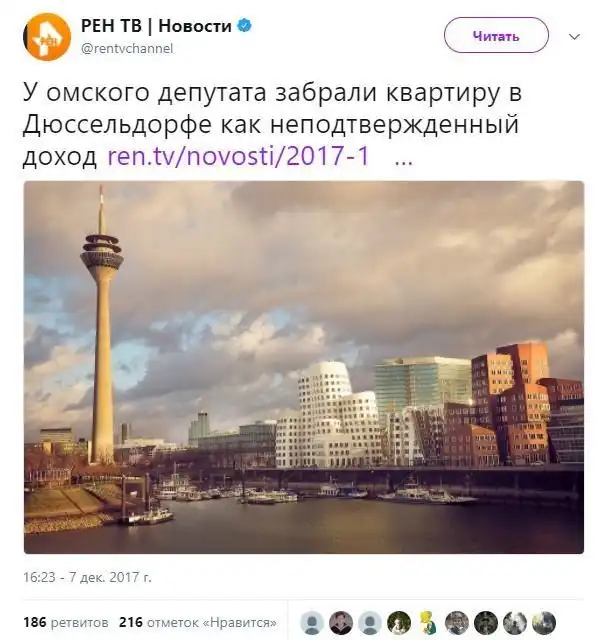Open the РЕН ТВ orange profile avatar
Screen dimensions: 608x640
coord(47,37)
